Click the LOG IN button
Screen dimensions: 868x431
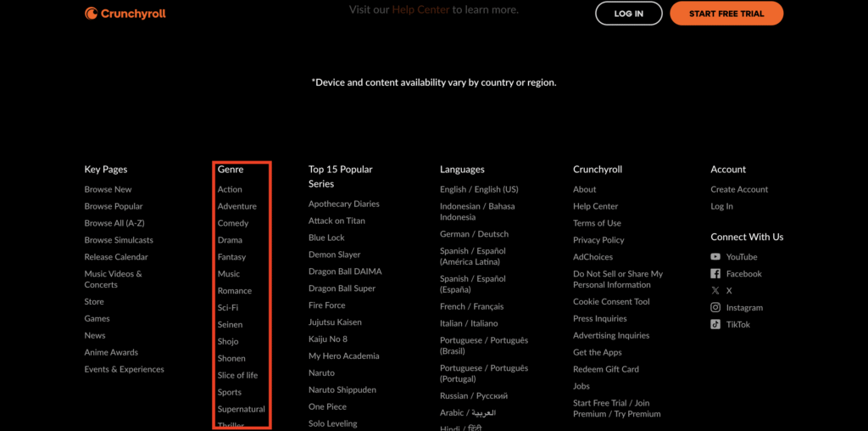tap(629, 14)
